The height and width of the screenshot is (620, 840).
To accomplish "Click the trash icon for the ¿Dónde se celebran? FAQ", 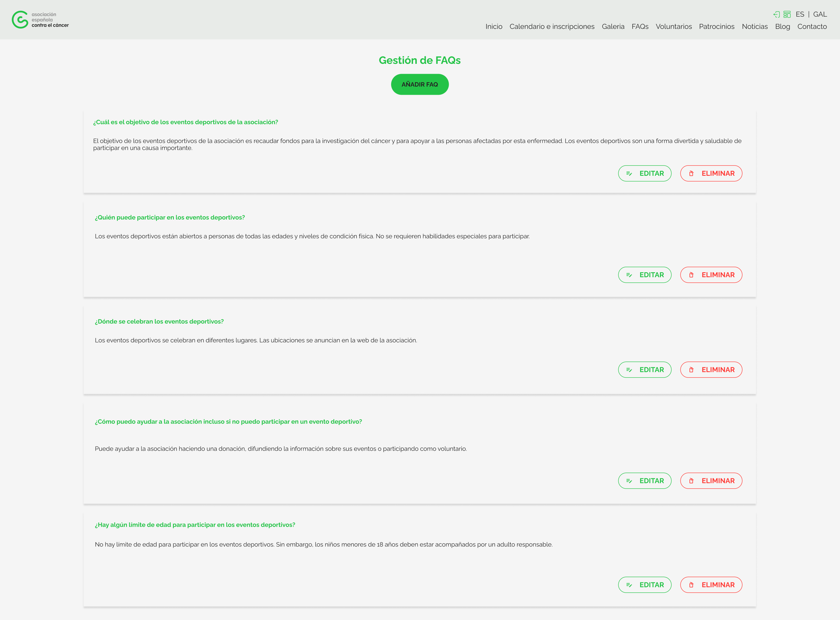I will pos(691,370).
